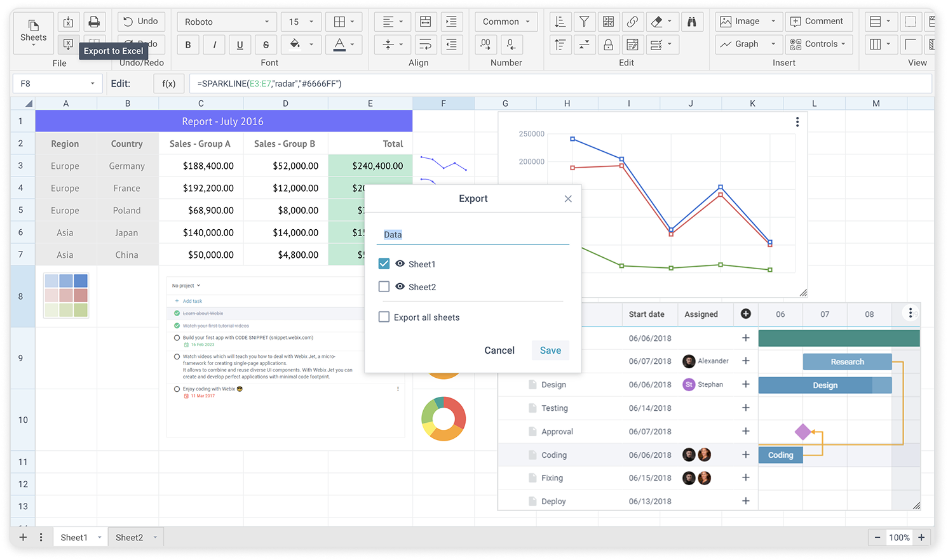Image resolution: width=948 pixels, height=560 pixels.
Task: Toggle the eye icon beside Sheet2
Action: 400,286
